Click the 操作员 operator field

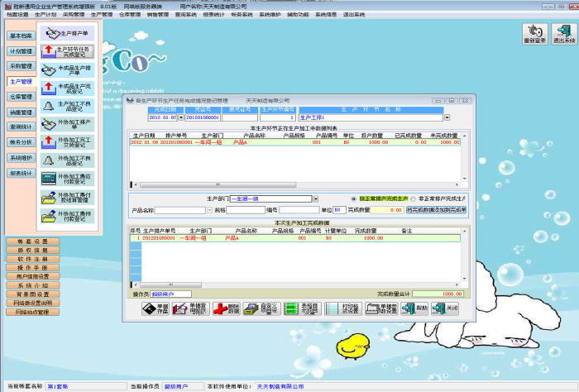(170, 294)
